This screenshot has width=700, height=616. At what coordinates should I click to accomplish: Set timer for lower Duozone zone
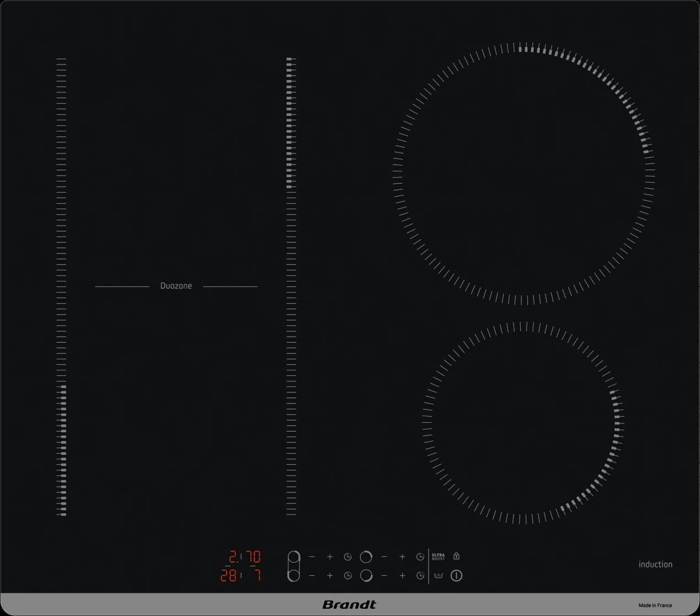[x=348, y=576]
